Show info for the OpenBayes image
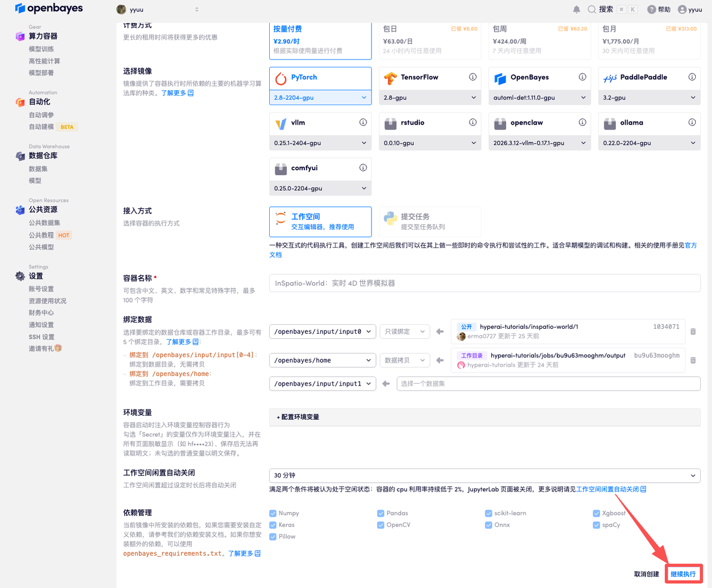Image resolution: width=712 pixels, height=588 pixels. coord(582,77)
